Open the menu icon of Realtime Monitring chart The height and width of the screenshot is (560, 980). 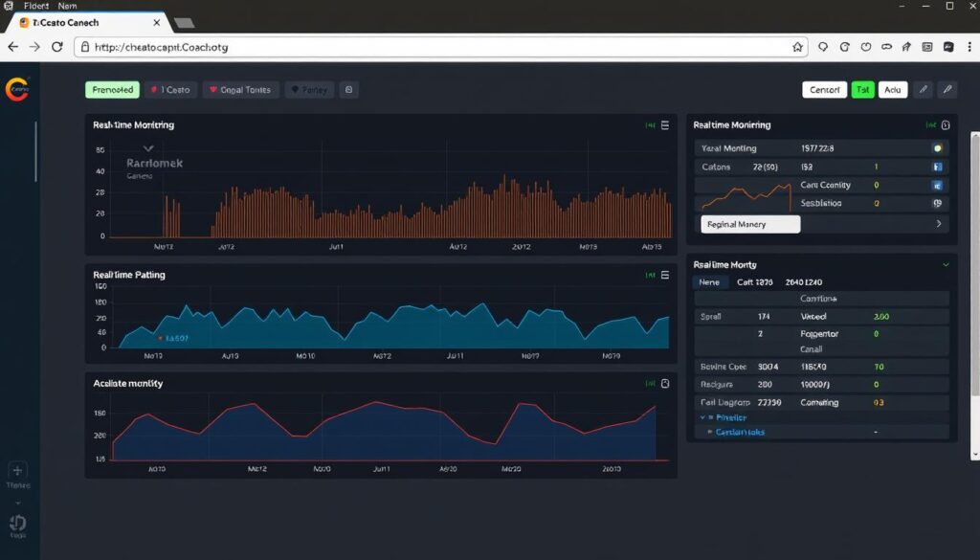pos(665,125)
